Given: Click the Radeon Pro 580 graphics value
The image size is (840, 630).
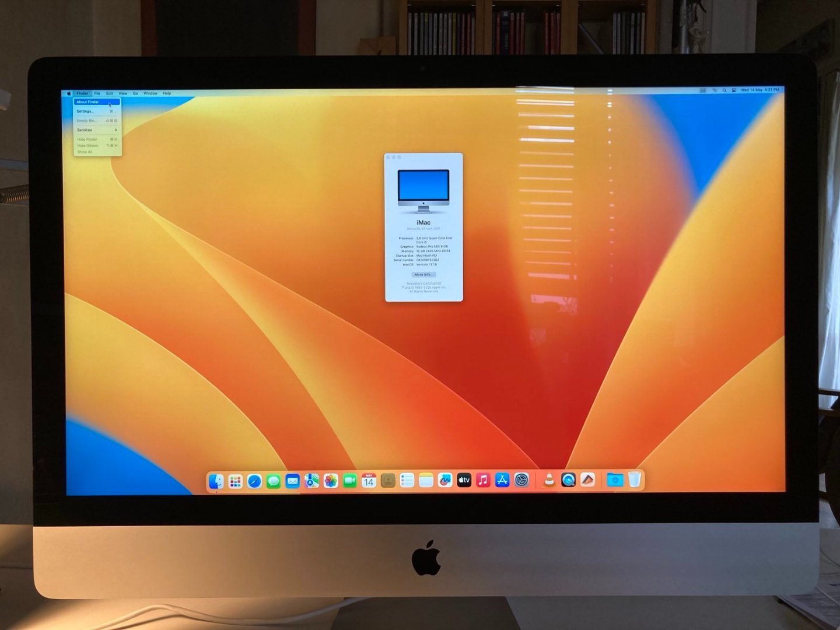Looking at the screenshot, I should pyautogui.click(x=432, y=247).
